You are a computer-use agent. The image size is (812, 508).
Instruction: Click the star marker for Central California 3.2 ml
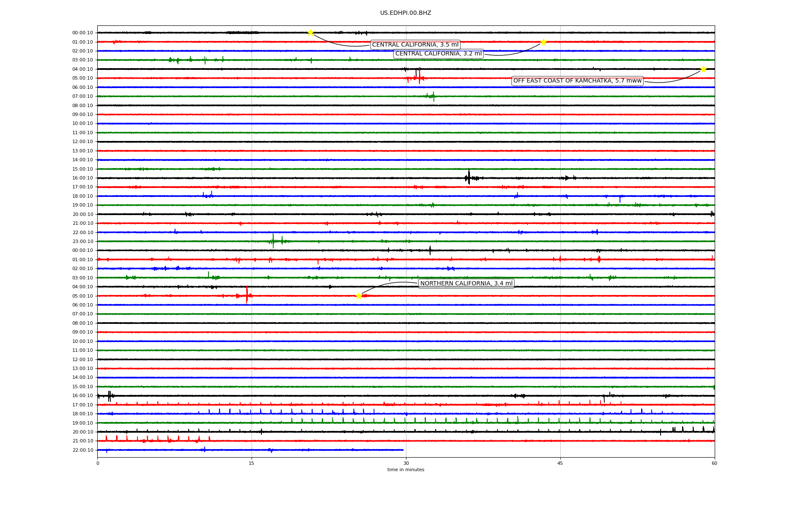(x=543, y=42)
